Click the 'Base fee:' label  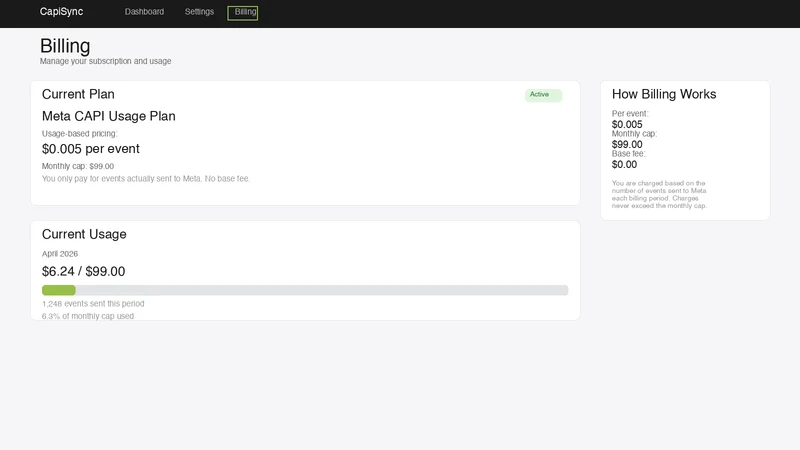[629, 154]
